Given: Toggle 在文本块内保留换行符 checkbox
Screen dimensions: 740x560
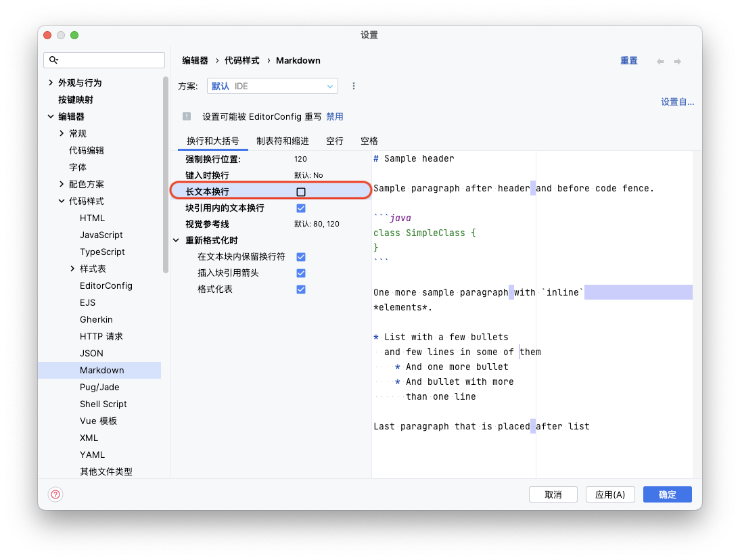Looking at the screenshot, I should (301, 257).
